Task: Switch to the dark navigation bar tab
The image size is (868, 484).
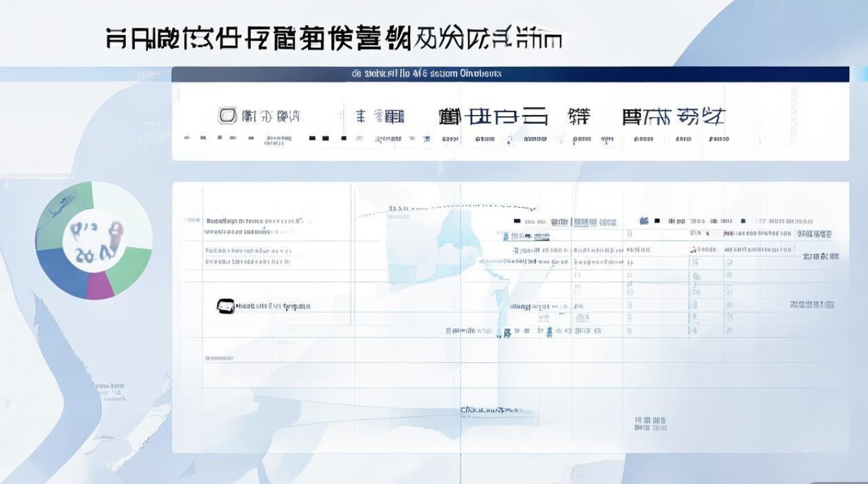Action: (x=426, y=74)
